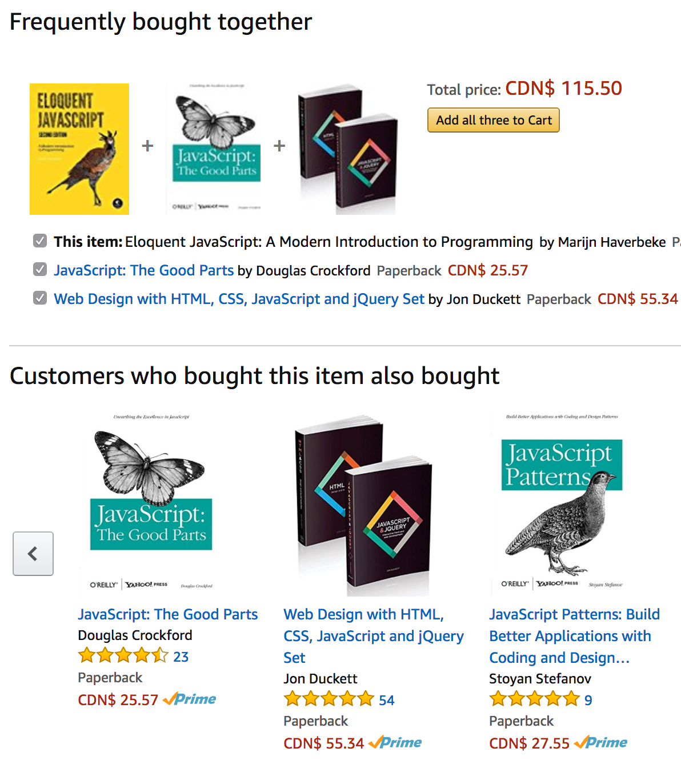This screenshot has width=681, height=784.
Task: Open JavaScript Patterns title link
Action: coord(574,636)
